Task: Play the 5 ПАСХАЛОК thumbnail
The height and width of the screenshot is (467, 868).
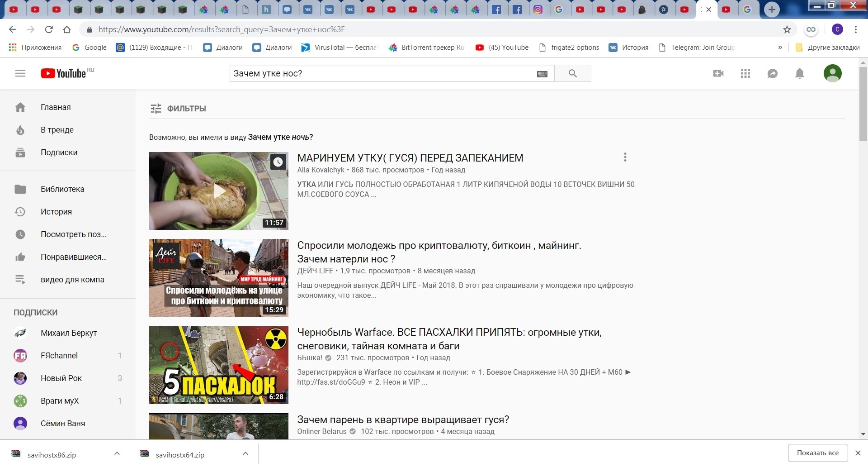Action: coord(219,365)
